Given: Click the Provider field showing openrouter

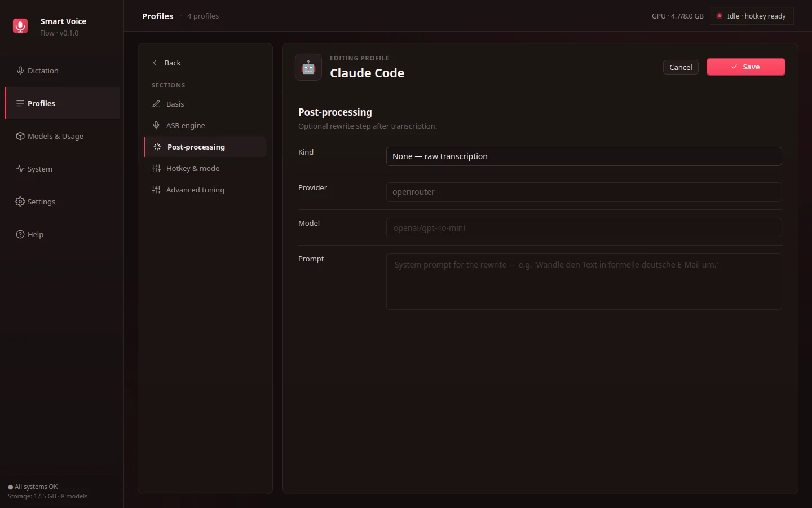Looking at the screenshot, I should (584, 192).
